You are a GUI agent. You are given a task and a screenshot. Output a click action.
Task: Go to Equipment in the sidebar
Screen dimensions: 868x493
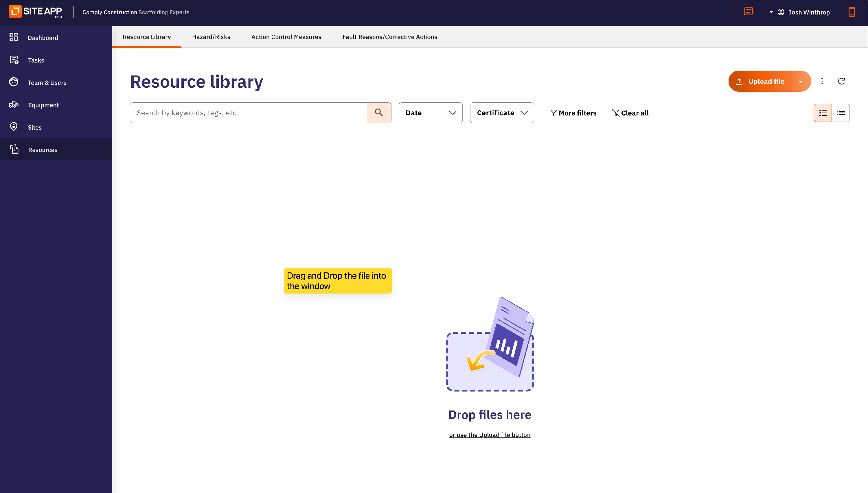[x=43, y=105]
